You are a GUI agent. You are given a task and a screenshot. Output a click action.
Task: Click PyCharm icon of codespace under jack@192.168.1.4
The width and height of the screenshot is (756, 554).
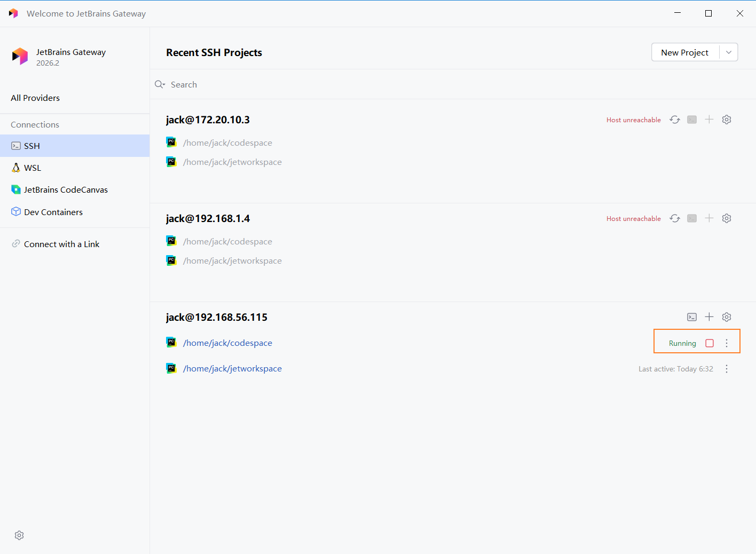point(171,241)
